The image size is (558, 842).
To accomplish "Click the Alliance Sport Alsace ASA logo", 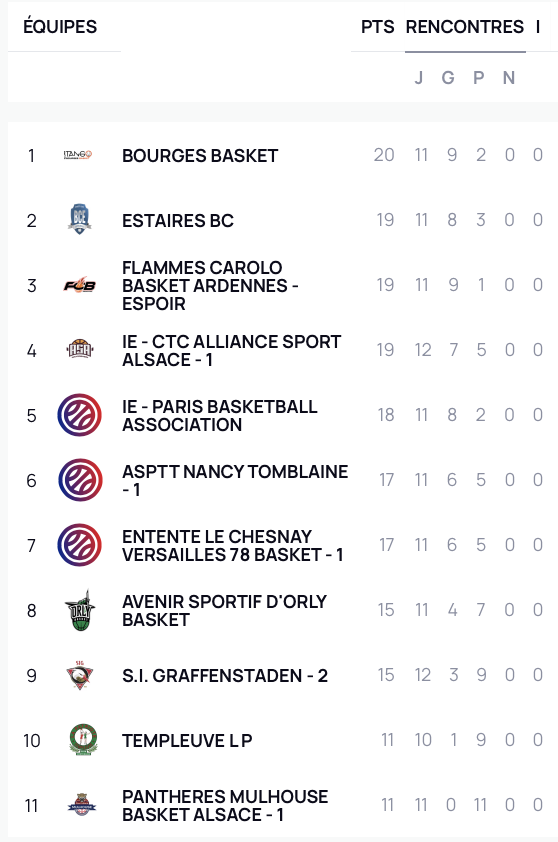I will click(x=79, y=350).
